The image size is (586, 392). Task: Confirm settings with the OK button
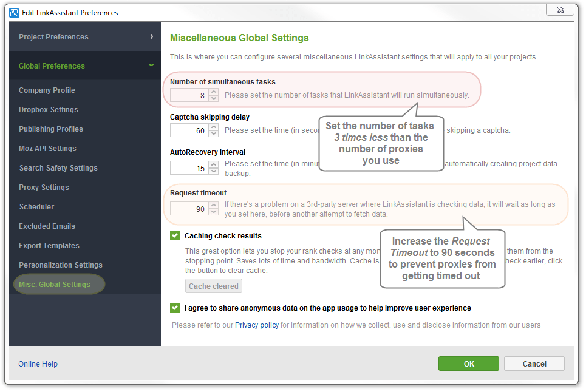(469, 363)
